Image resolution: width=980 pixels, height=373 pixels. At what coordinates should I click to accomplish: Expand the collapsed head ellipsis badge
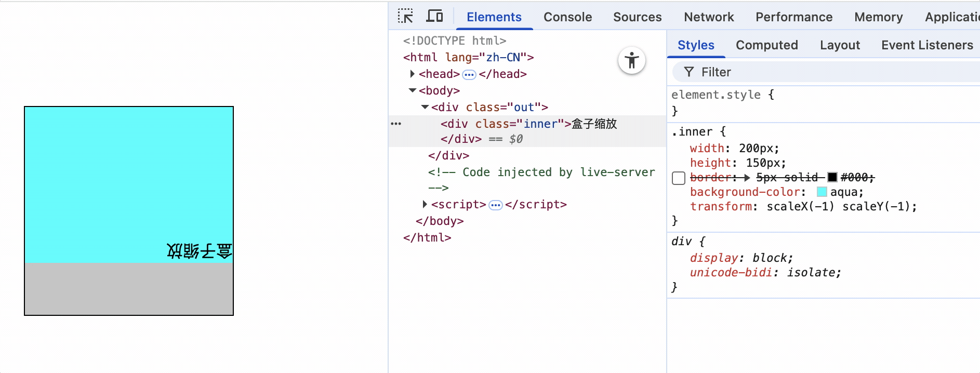point(469,74)
